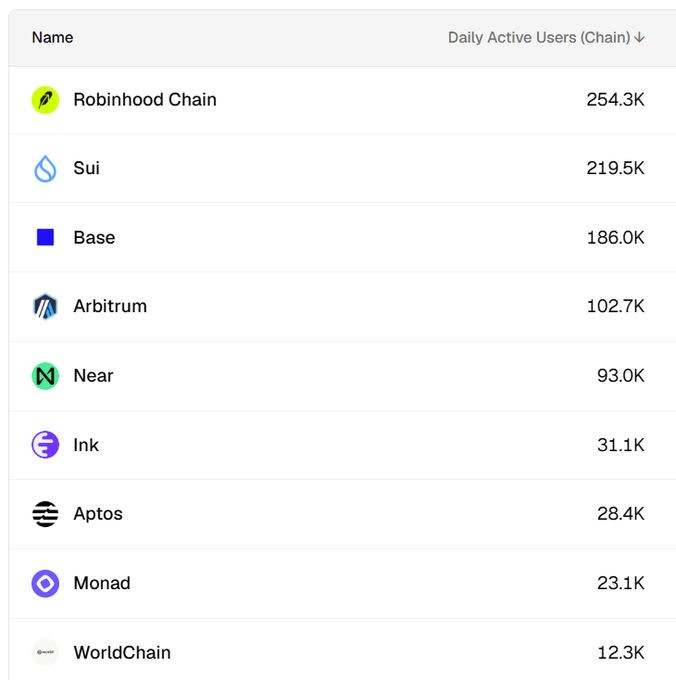Viewport: 676px width, 680px height.
Task: Click the Robinhood Chain feather logo icon
Action: point(45,100)
